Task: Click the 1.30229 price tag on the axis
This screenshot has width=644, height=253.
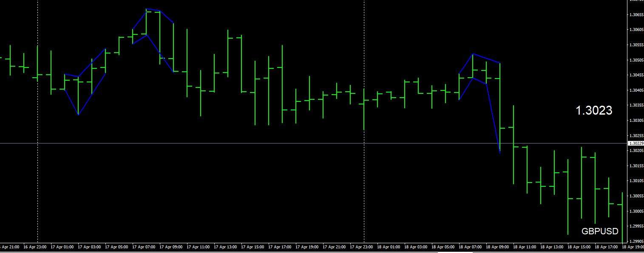Action: [635, 143]
